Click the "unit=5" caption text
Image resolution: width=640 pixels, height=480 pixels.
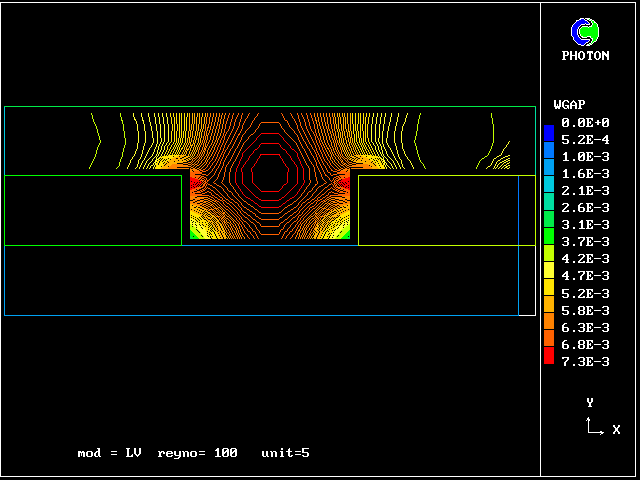click(x=285, y=453)
